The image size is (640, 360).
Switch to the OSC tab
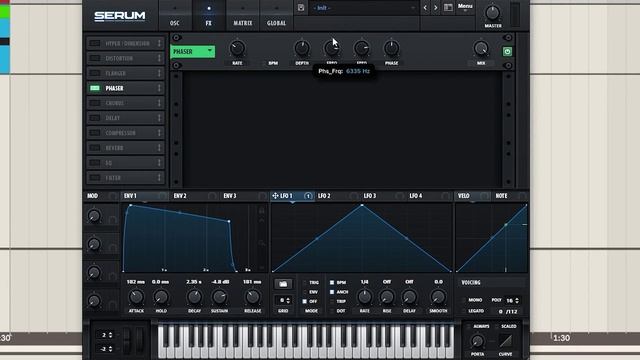coord(175,16)
